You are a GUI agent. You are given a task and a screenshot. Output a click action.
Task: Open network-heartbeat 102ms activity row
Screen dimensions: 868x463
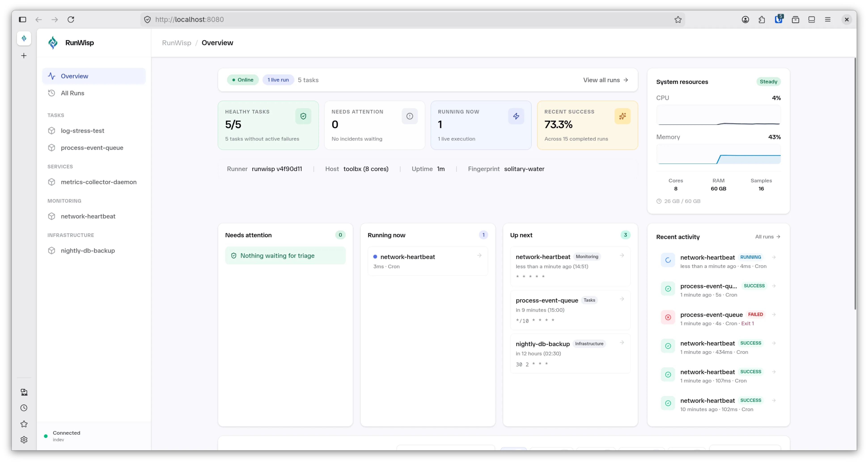(718, 404)
